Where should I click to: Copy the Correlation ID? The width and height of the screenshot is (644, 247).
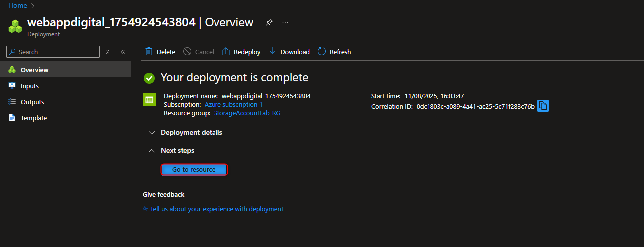click(543, 106)
